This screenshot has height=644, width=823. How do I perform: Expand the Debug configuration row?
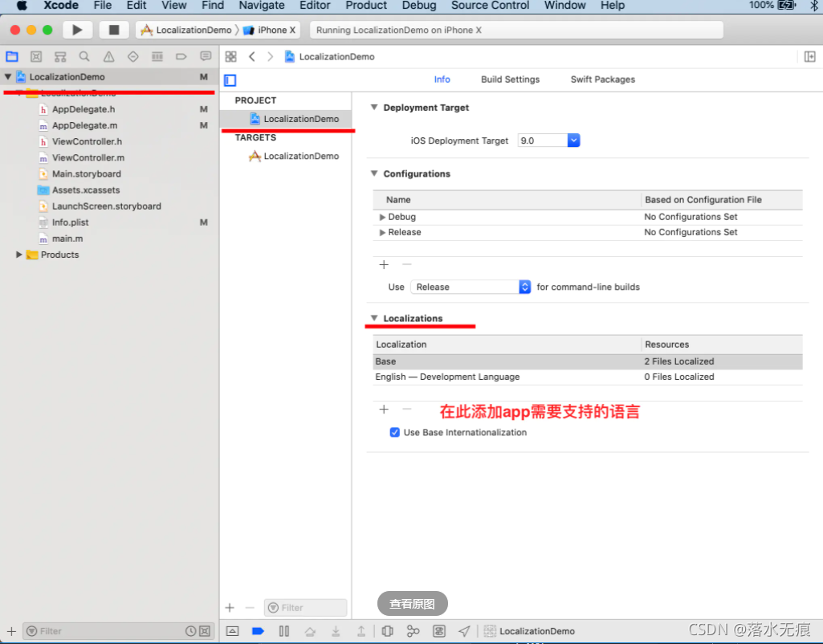pos(382,217)
